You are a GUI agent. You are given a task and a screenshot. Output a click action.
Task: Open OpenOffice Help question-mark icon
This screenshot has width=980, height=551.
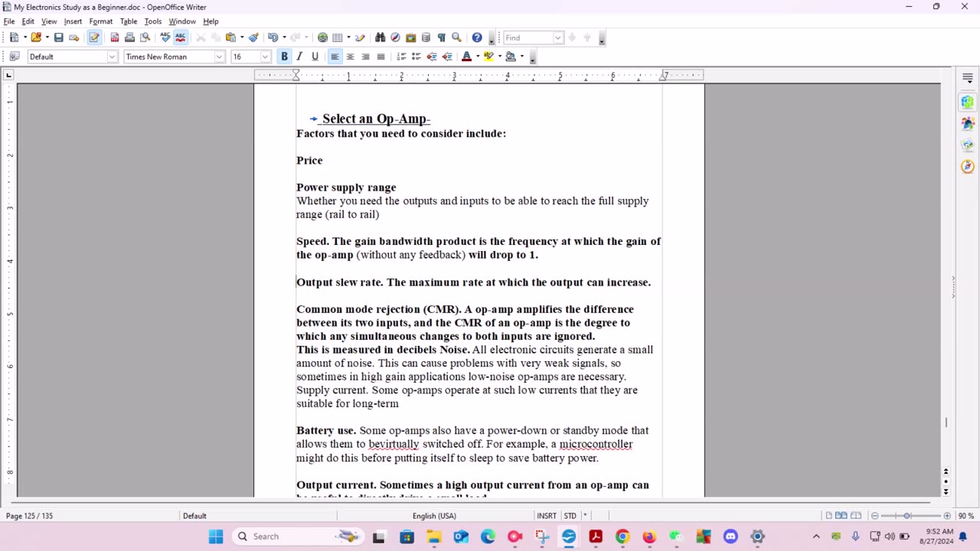click(x=477, y=37)
